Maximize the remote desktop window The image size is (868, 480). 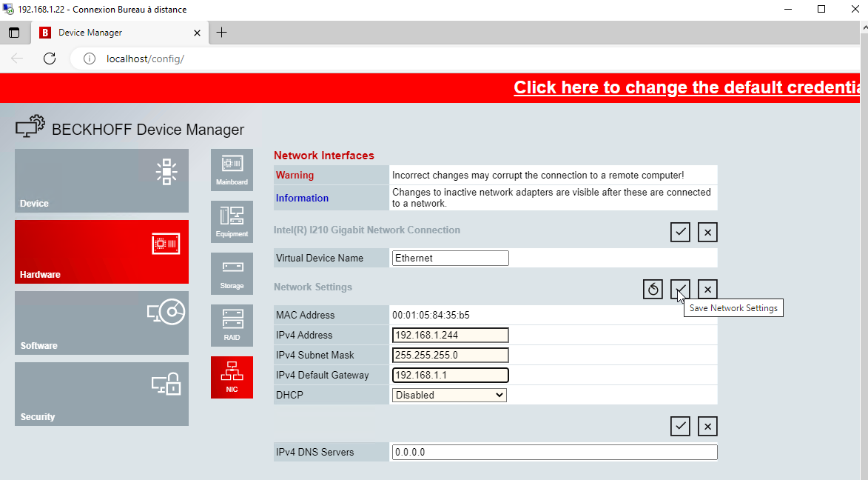tap(821, 10)
